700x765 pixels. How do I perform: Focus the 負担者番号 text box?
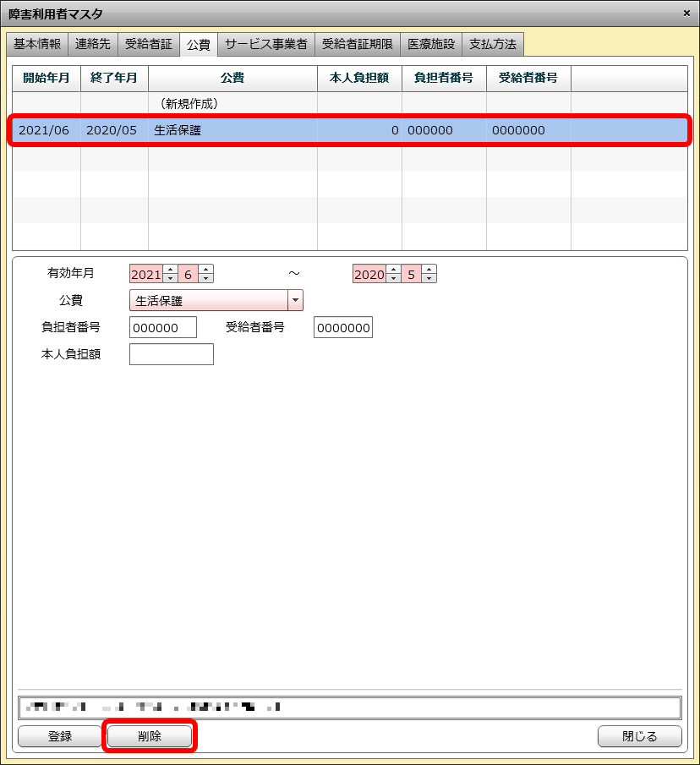pos(163,327)
